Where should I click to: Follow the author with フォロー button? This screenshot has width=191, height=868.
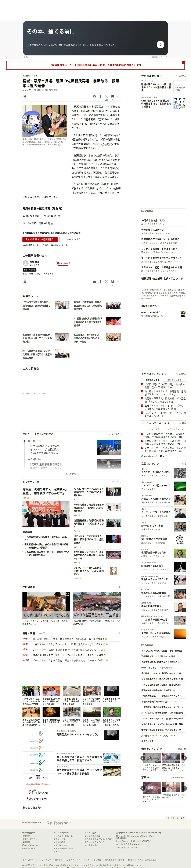[x=63, y=263]
